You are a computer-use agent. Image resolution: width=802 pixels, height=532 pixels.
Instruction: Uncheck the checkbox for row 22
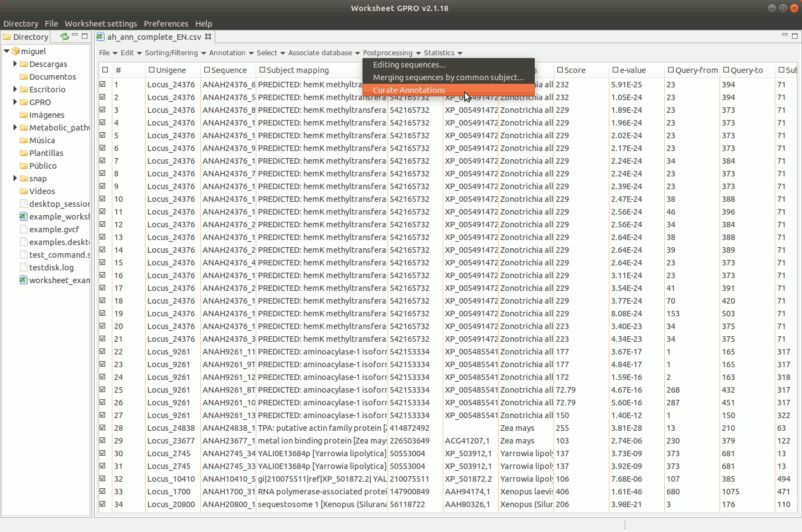[x=103, y=352]
